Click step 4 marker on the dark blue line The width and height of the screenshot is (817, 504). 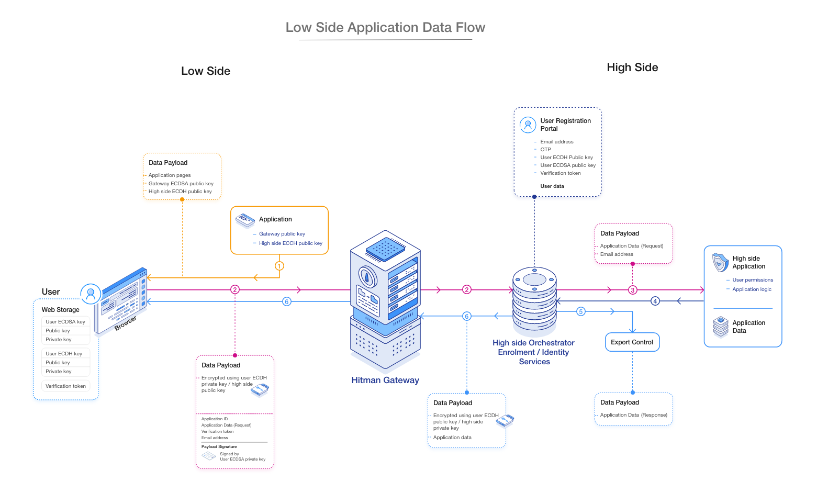coord(655,301)
